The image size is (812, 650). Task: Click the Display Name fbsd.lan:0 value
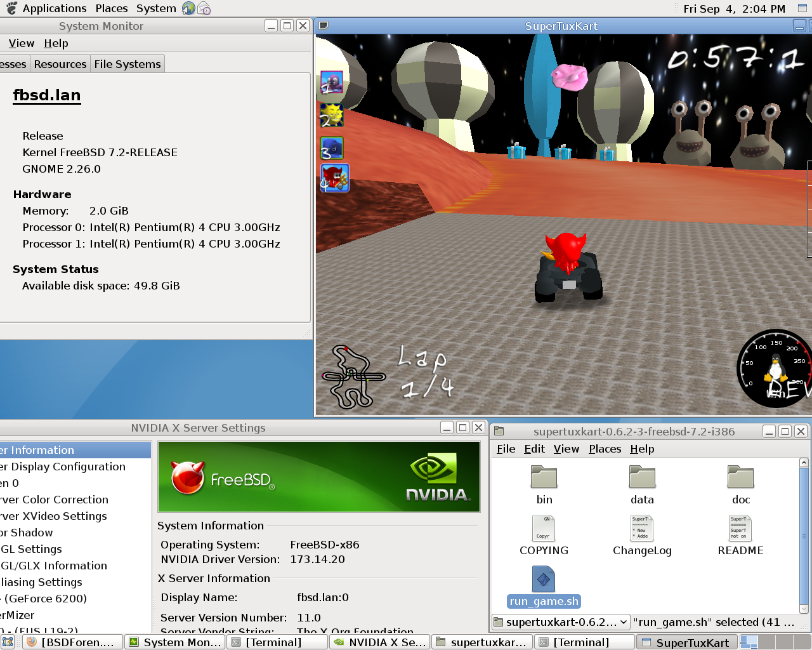tap(323, 597)
